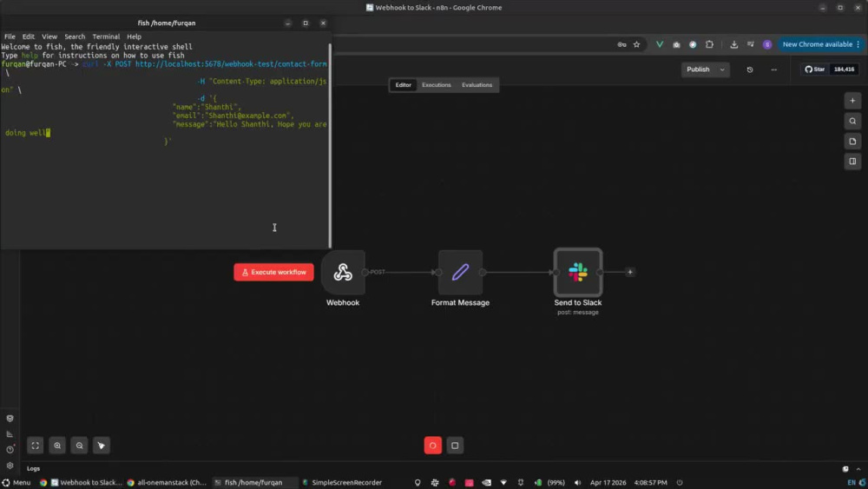Image resolution: width=868 pixels, height=489 pixels.
Task: Select the Send to Slack node
Action: [x=578, y=272]
